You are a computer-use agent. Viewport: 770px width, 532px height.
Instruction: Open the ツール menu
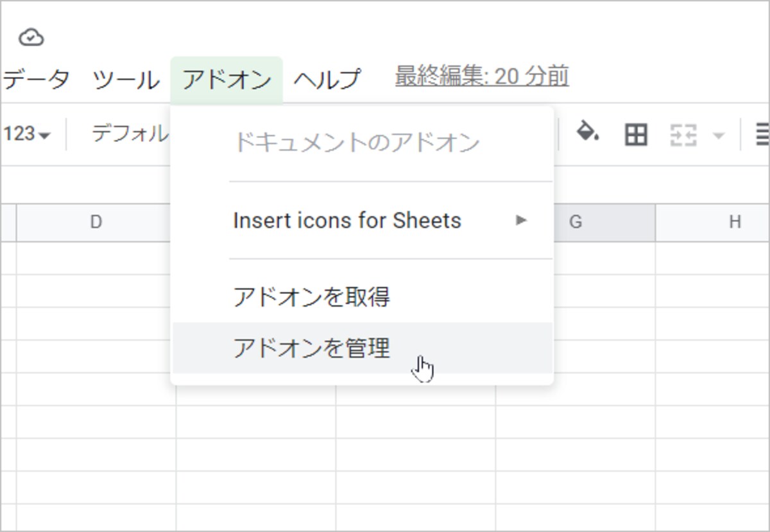click(126, 80)
